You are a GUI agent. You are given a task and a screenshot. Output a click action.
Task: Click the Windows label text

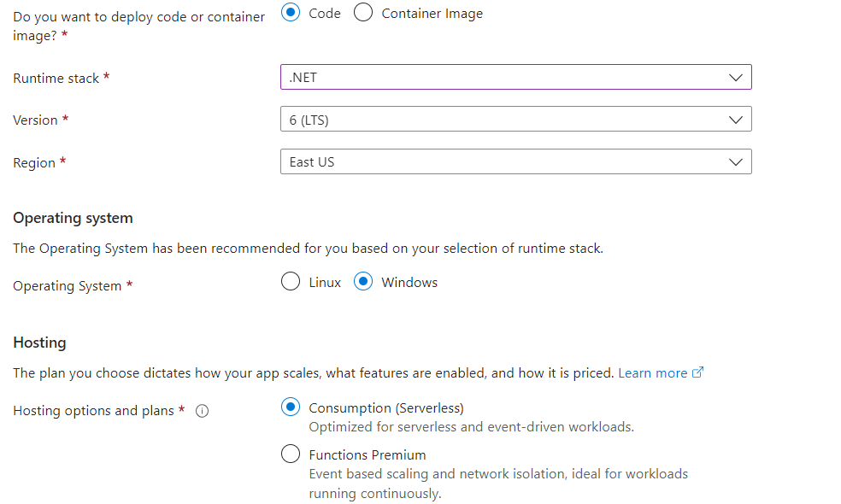point(409,283)
